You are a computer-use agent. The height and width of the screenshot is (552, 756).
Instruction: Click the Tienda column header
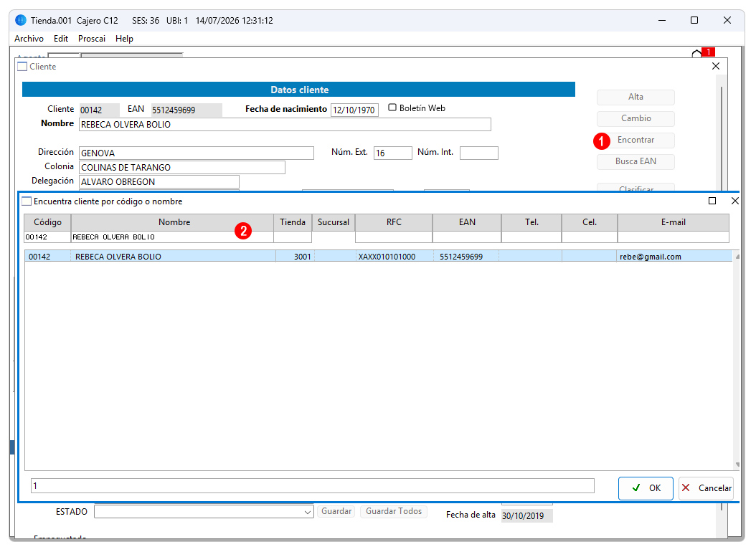[293, 222]
